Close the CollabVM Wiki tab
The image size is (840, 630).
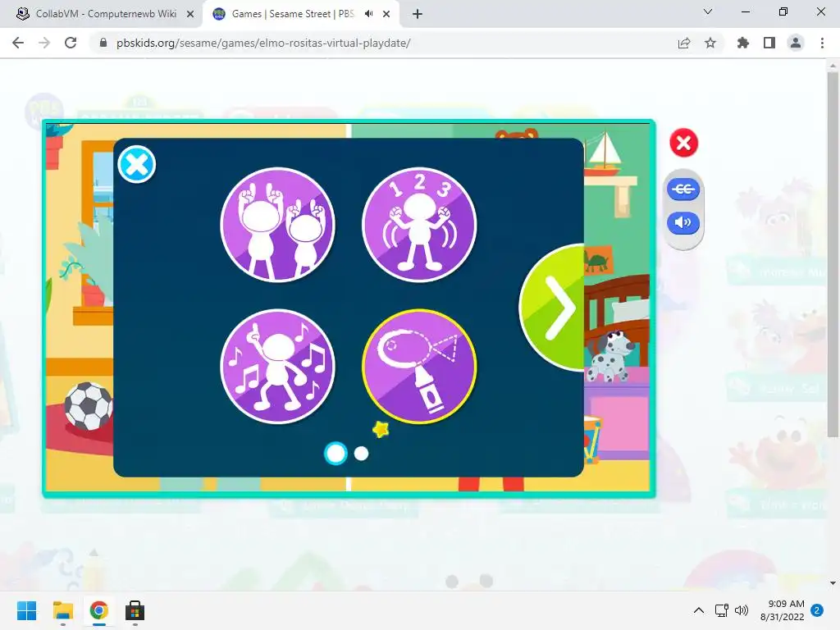click(190, 14)
